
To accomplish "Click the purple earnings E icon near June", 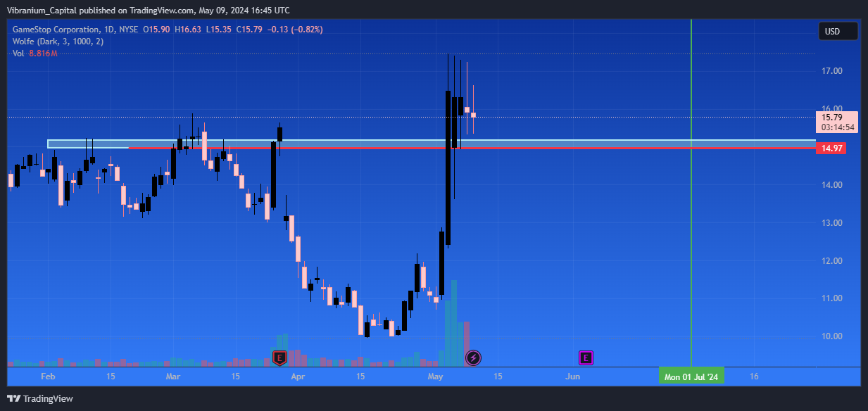I will pyautogui.click(x=586, y=358).
